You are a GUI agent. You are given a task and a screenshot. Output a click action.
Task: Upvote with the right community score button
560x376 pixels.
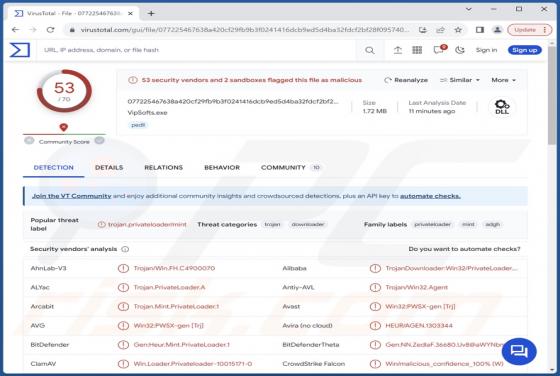[100, 140]
